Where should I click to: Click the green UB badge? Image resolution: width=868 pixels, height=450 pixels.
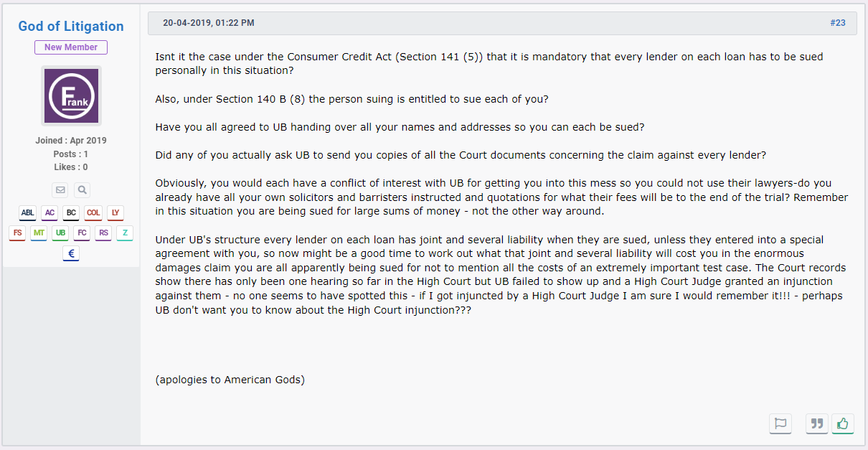click(60, 233)
